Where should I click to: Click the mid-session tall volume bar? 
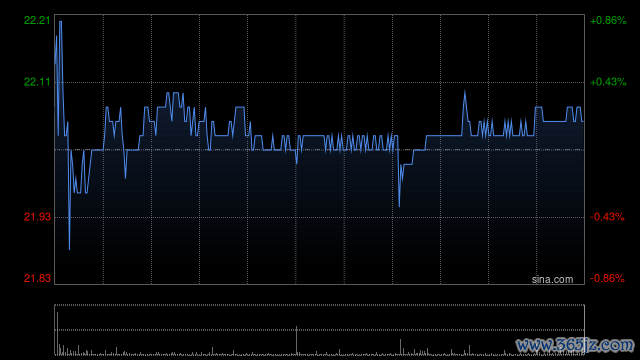(x=297, y=340)
